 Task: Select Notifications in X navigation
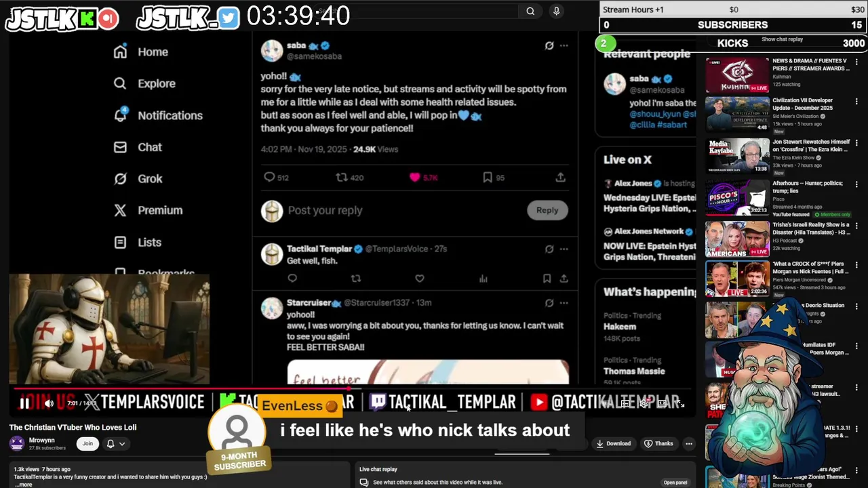170,115
